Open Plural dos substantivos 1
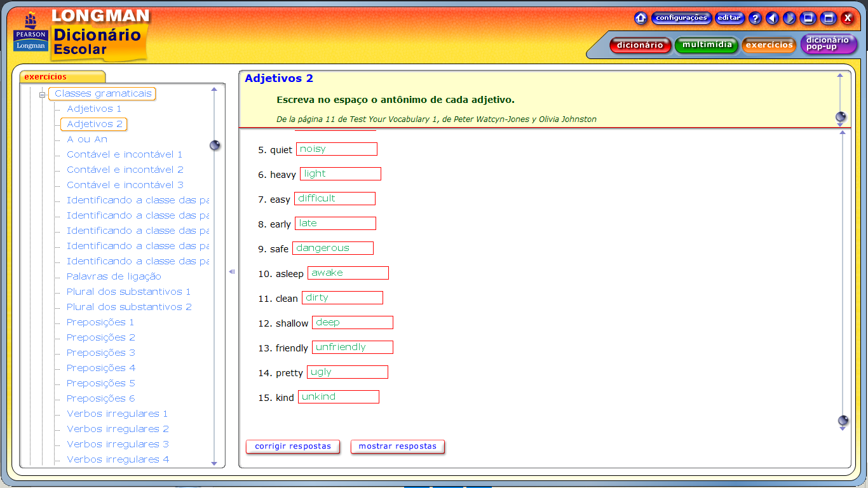 [x=128, y=292]
